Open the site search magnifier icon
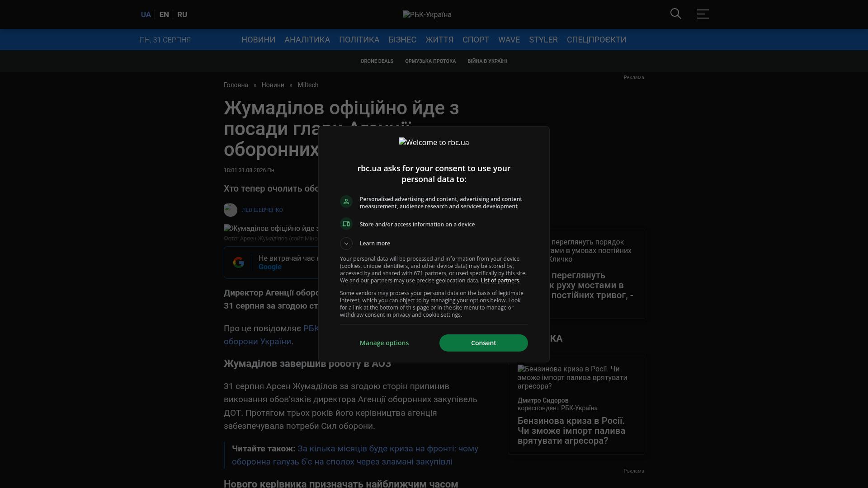 (676, 14)
